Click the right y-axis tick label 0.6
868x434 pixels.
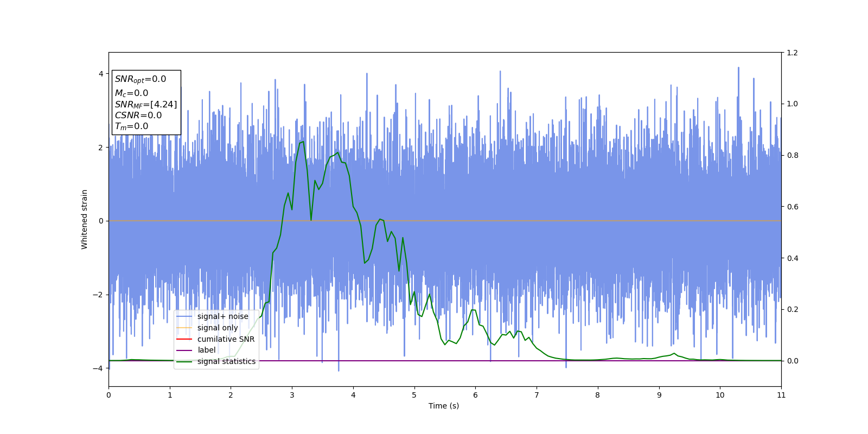(793, 207)
